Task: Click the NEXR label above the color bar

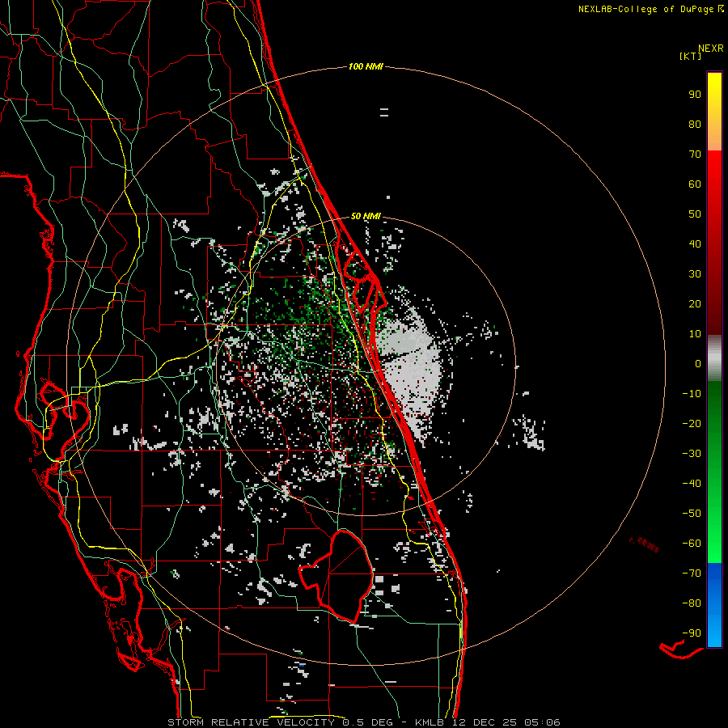Action: point(711,49)
